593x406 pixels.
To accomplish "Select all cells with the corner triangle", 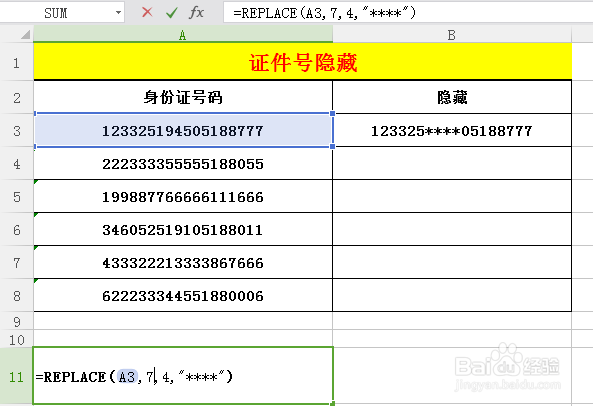I will pos(25,35).
